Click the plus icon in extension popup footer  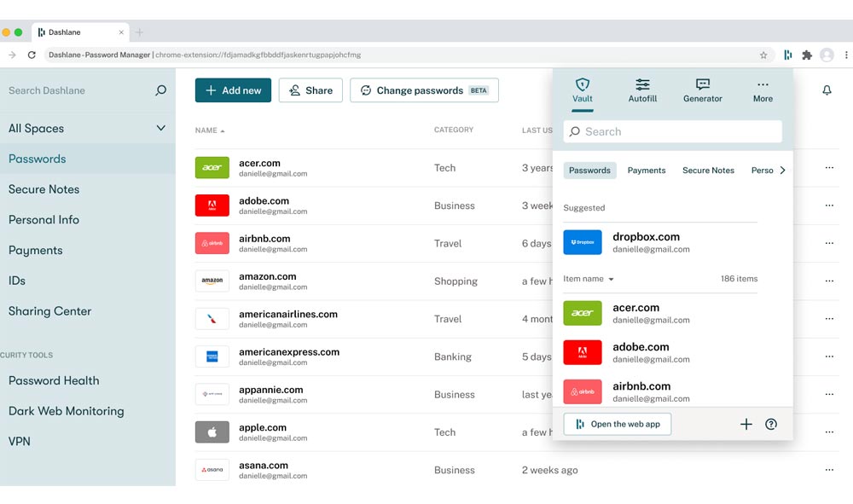[746, 424]
